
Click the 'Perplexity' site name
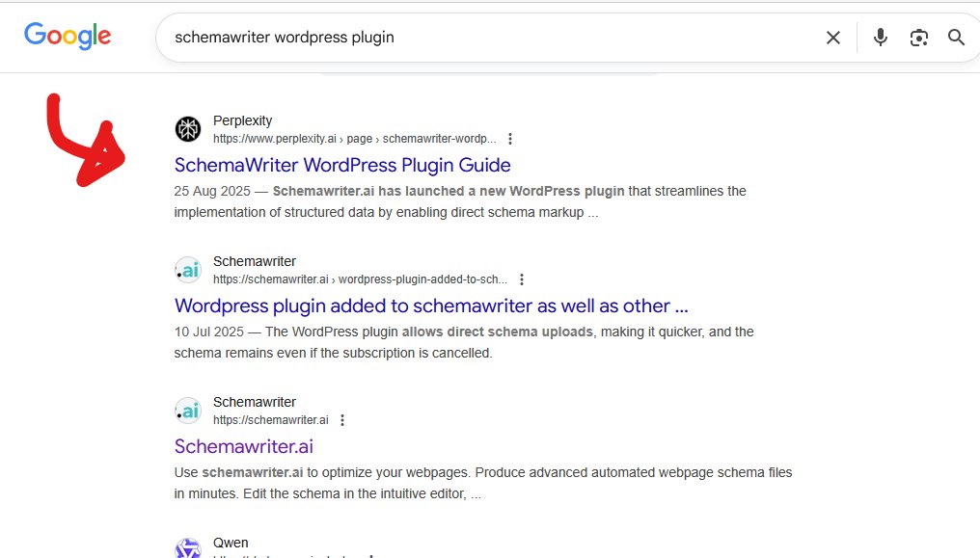point(243,120)
